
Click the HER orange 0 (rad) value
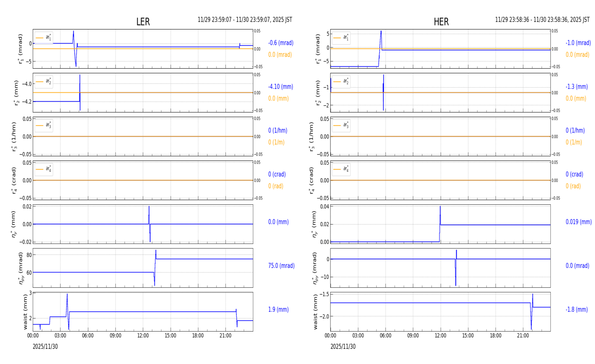point(573,186)
